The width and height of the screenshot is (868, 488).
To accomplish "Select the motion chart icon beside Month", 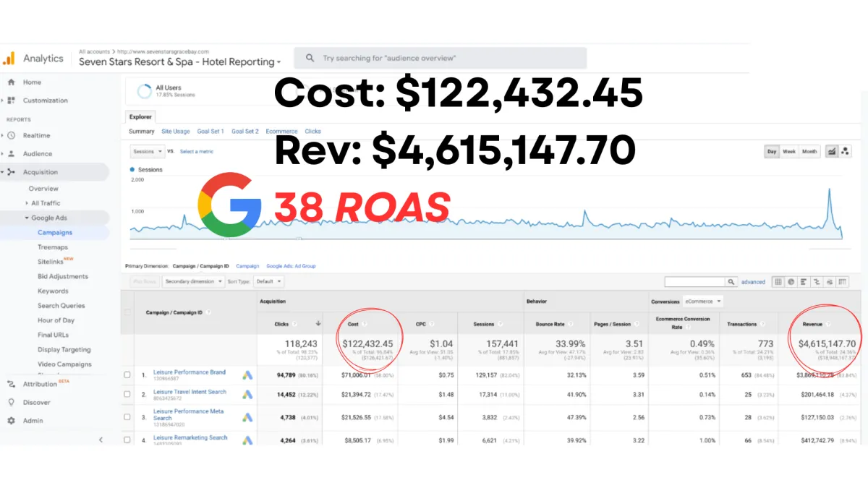I will point(846,151).
